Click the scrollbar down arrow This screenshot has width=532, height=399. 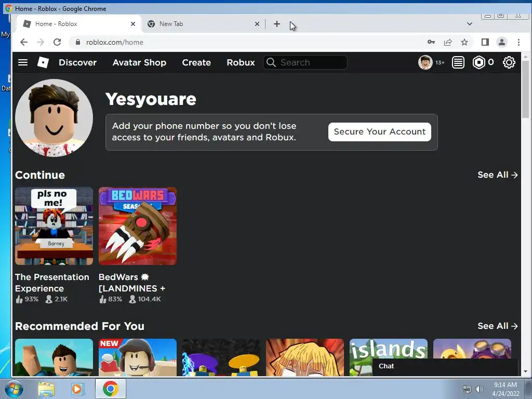point(526,371)
